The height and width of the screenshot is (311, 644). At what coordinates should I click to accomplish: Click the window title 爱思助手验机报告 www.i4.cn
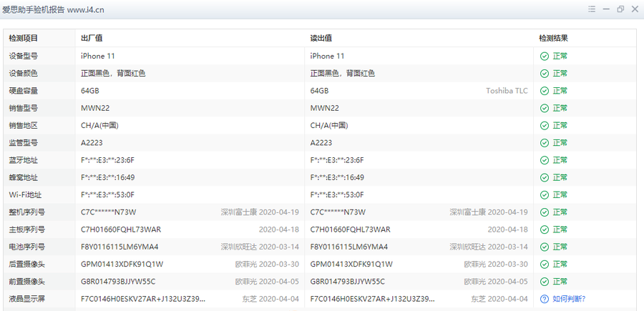coord(53,10)
